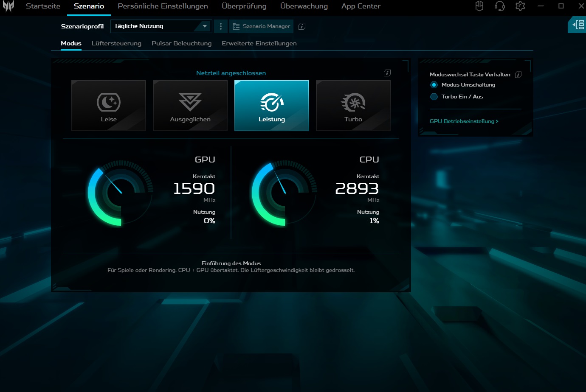Open the three-dot profile options menu
Image resolution: width=586 pixels, height=392 pixels.
pyautogui.click(x=220, y=26)
